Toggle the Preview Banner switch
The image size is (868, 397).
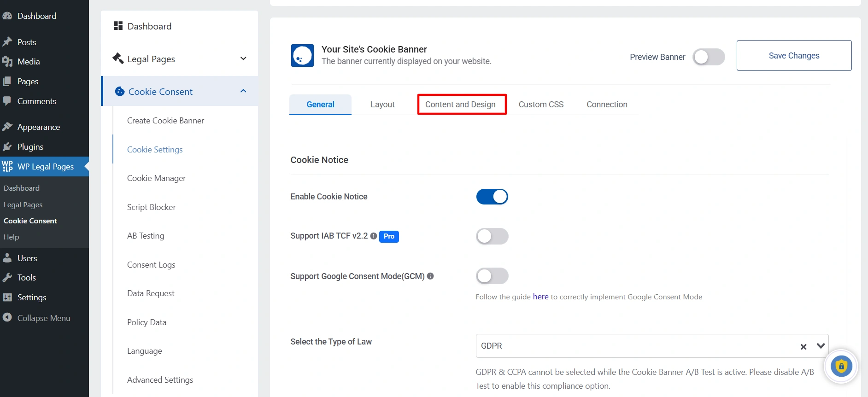click(x=709, y=57)
